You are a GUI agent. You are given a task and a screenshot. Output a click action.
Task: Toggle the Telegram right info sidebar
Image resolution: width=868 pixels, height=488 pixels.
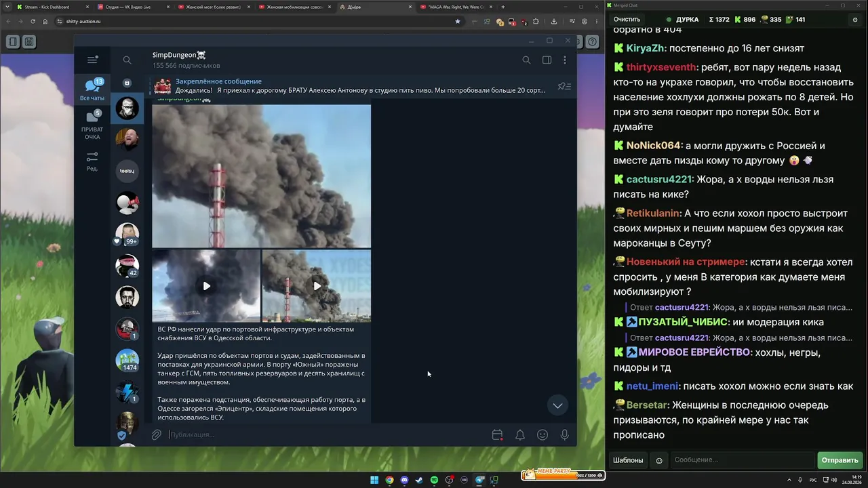(547, 60)
